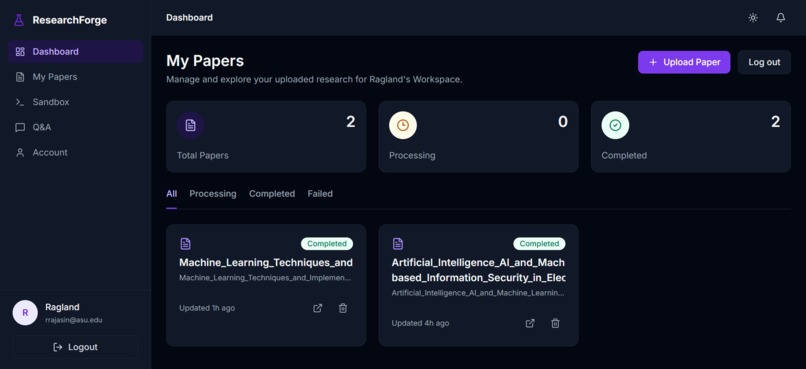Screen dimensions: 806x369
Task: Click the ResearchForge brand name
Action: (69, 20)
